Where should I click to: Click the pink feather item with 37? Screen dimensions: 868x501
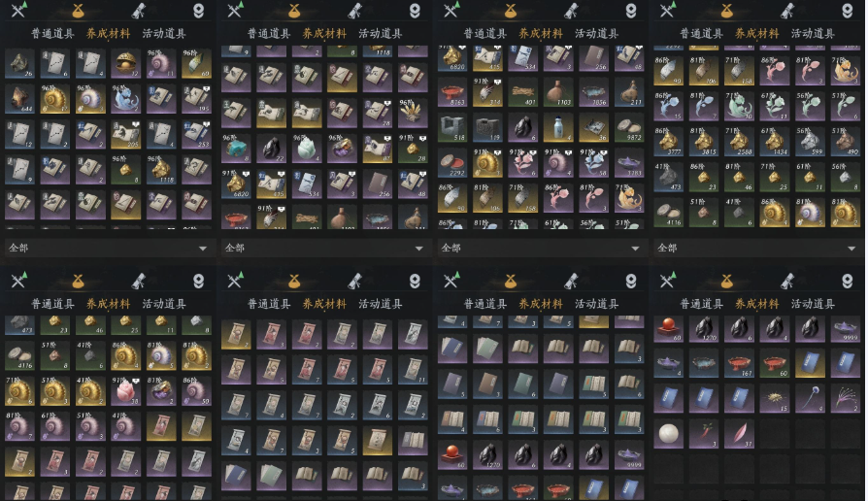coord(740,433)
